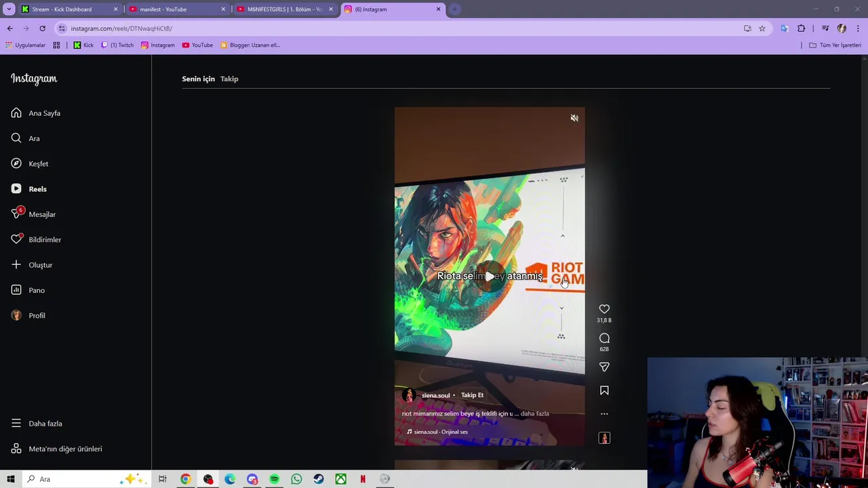
Task: Open the reel comments
Action: coord(604,338)
